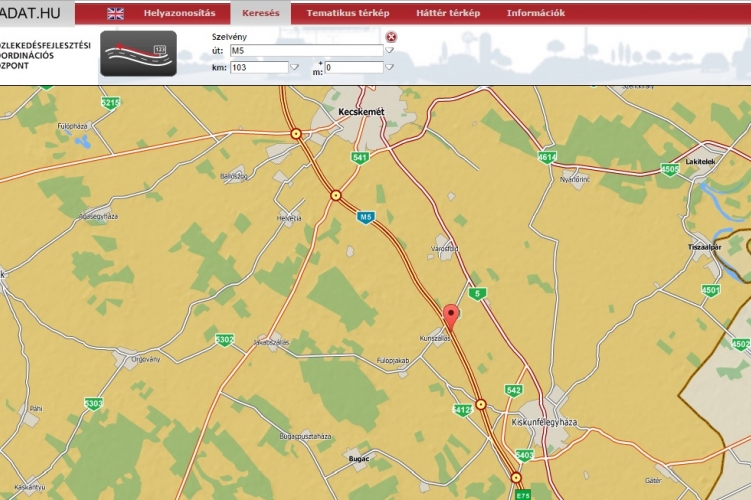This screenshot has height=500, width=751.
Task: Click the blue M5 motorway shield
Action: [367, 216]
